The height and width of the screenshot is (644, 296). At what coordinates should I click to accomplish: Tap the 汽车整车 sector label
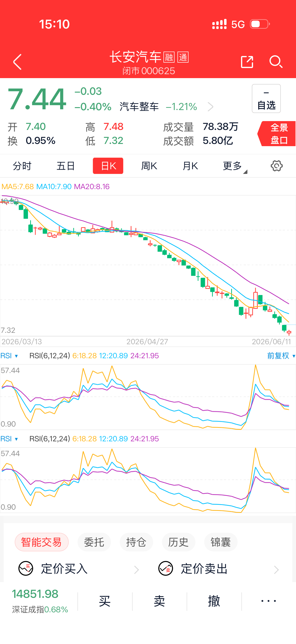(139, 107)
